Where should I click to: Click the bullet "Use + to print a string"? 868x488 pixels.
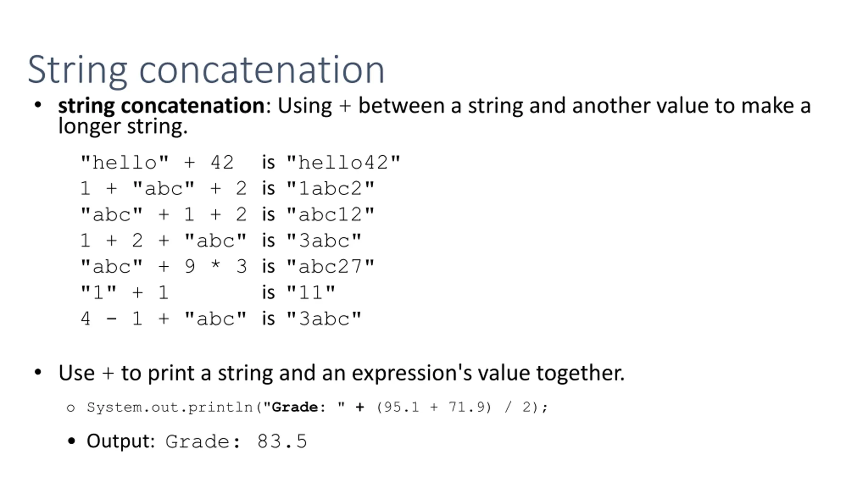(x=341, y=373)
